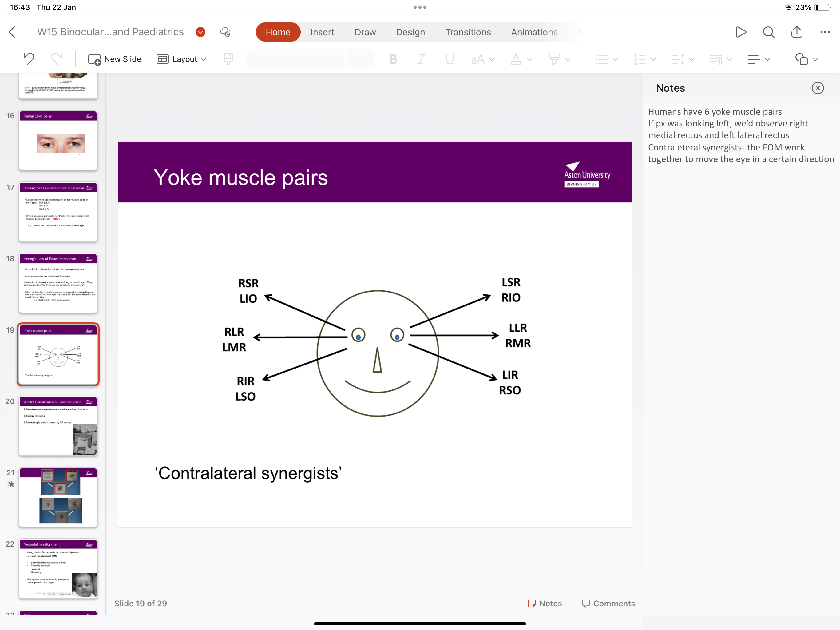The image size is (840, 630).
Task: Expand the Layout dropdown
Action: [181, 59]
